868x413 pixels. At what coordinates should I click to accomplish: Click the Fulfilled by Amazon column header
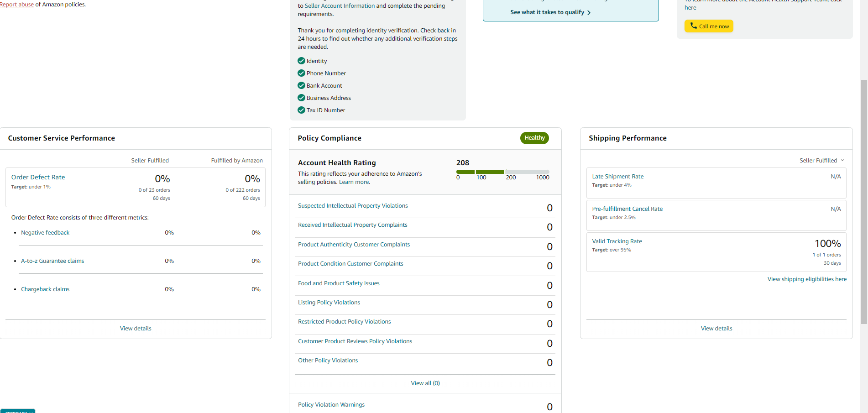point(237,161)
